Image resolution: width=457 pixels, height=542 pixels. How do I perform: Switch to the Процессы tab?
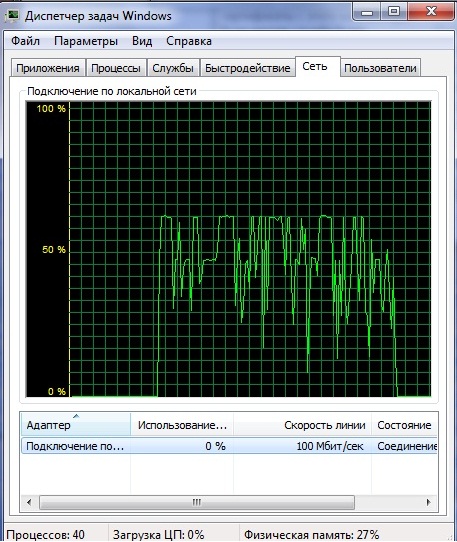coord(116,68)
